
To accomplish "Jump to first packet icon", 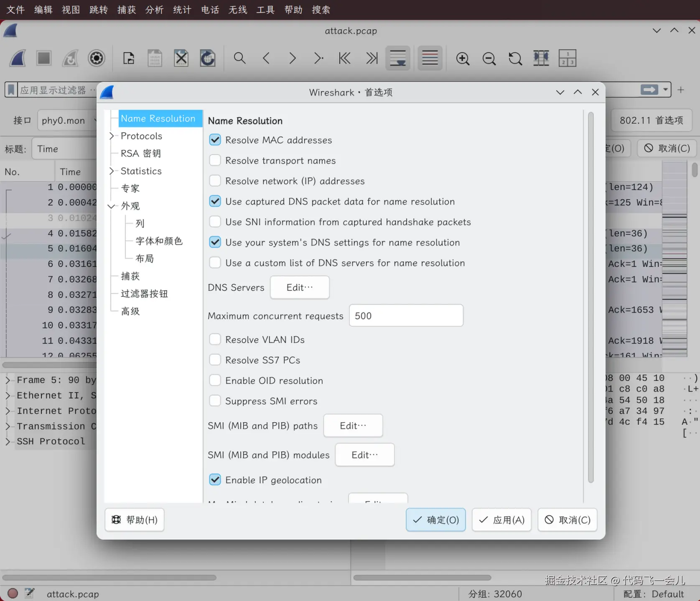I will click(x=345, y=58).
